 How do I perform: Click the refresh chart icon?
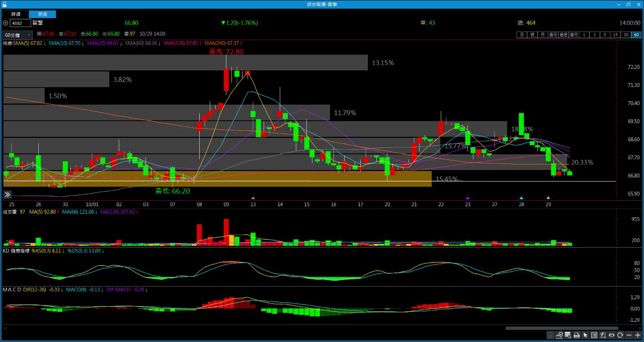point(620,335)
